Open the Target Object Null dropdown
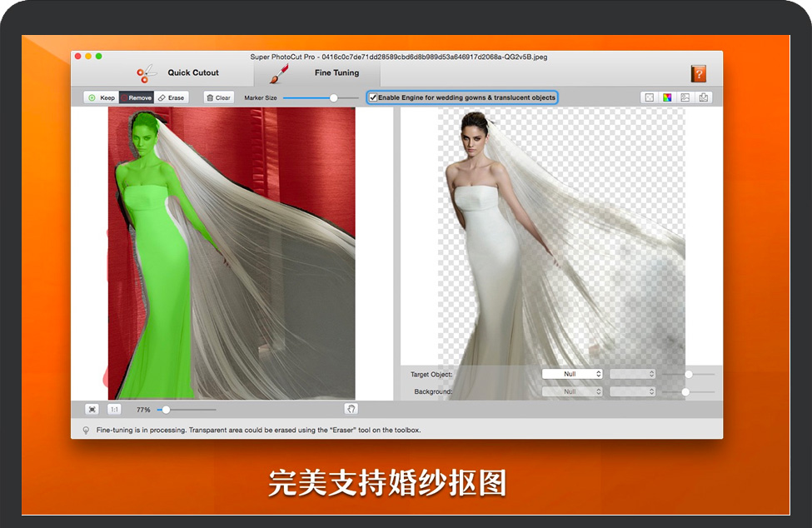Image resolution: width=812 pixels, height=528 pixels. coord(572,374)
